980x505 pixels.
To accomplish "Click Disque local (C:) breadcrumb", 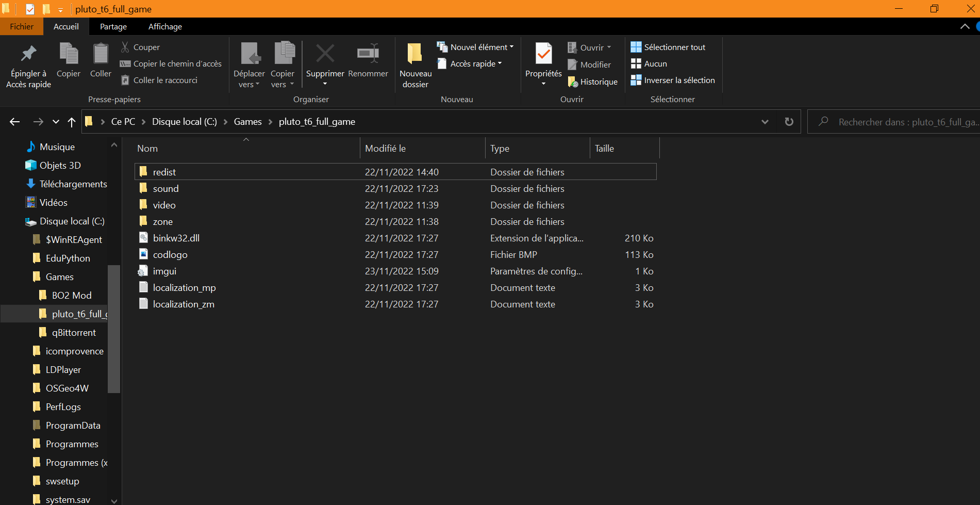I will (185, 122).
